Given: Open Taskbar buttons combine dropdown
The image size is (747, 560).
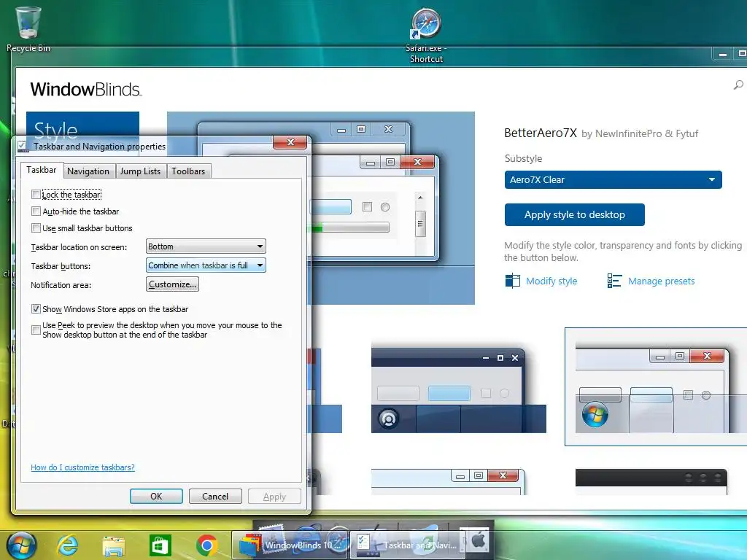Looking at the screenshot, I should point(206,265).
